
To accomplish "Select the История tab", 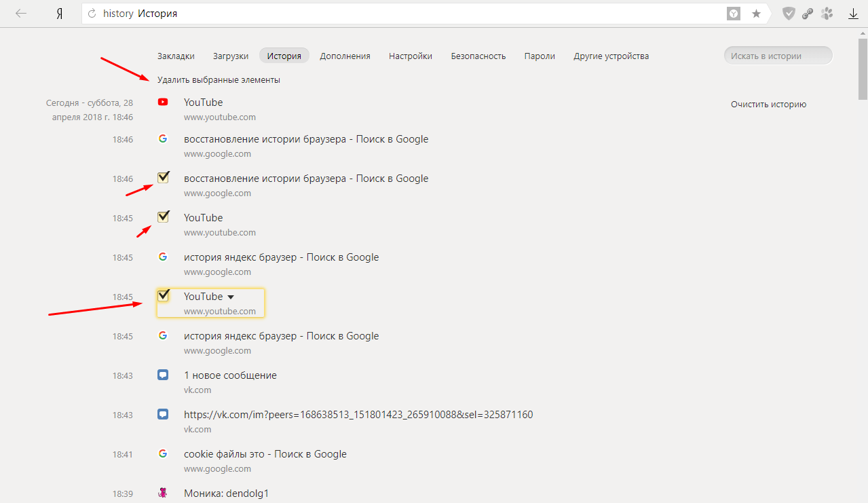I will (284, 56).
